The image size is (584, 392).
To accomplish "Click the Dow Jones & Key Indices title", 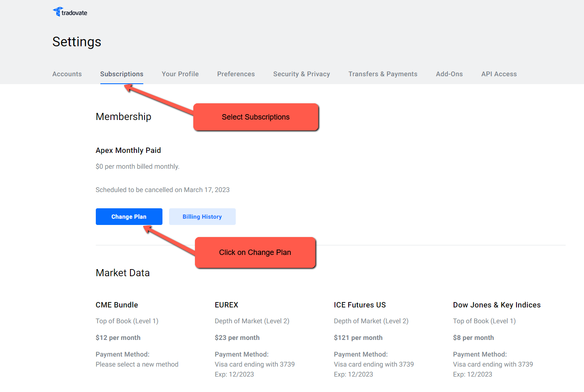I will click(x=497, y=305).
